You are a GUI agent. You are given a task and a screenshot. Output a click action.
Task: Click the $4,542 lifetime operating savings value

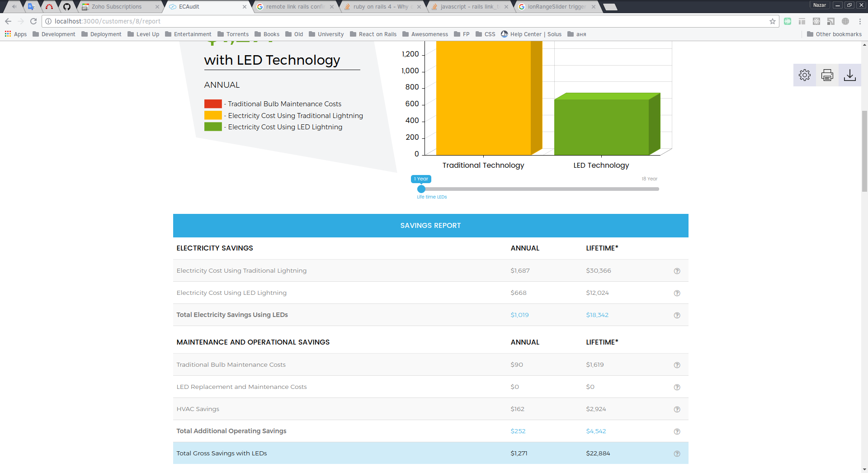pos(596,431)
